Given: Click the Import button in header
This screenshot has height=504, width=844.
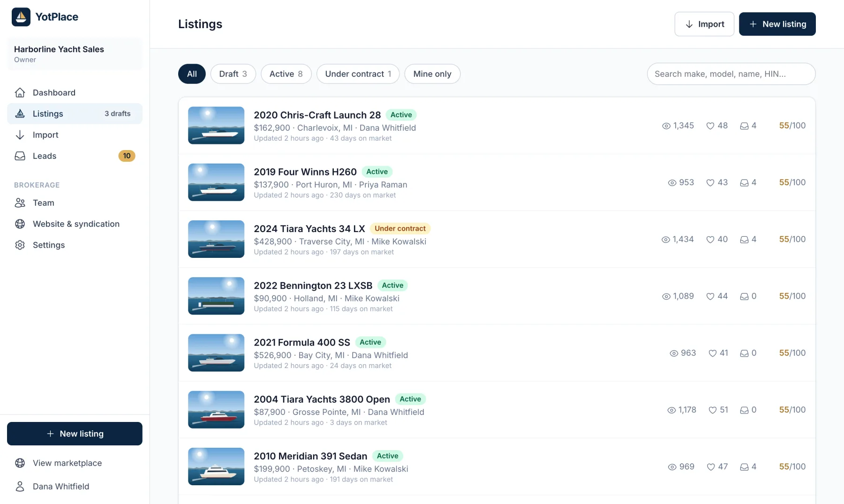Looking at the screenshot, I should click(x=704, y=24).
